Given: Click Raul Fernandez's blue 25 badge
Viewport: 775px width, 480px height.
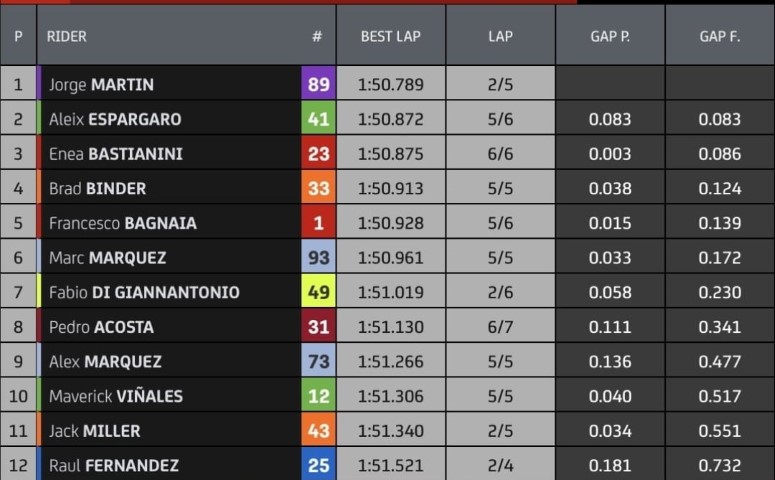Looking at the screenshot, I should 318,464.
